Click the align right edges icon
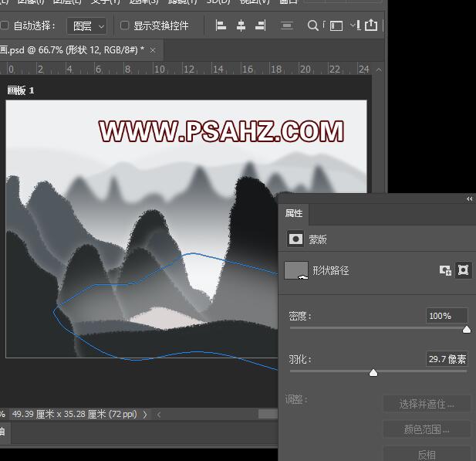Viewport: 476px width, 461px height. 261,25
